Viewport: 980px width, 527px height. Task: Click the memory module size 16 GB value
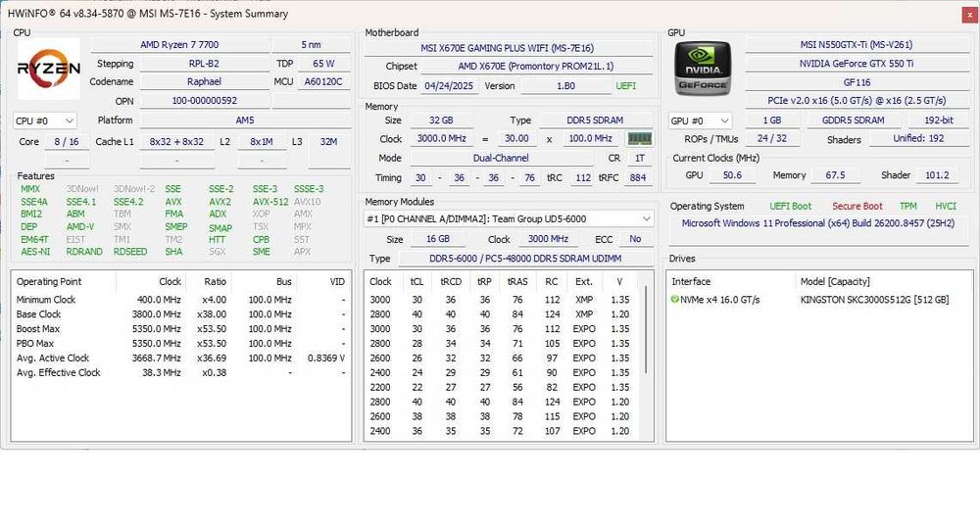437,239
